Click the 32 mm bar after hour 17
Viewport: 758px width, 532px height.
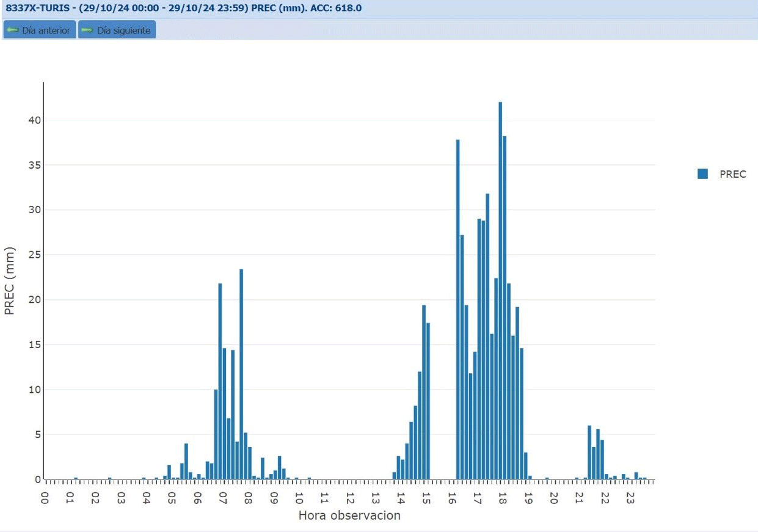[x=487, y=336]
